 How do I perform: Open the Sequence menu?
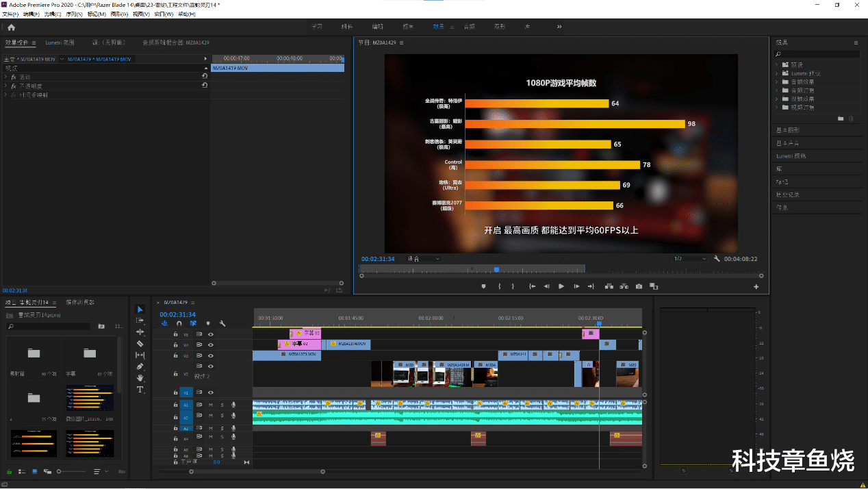coord(73,14)
